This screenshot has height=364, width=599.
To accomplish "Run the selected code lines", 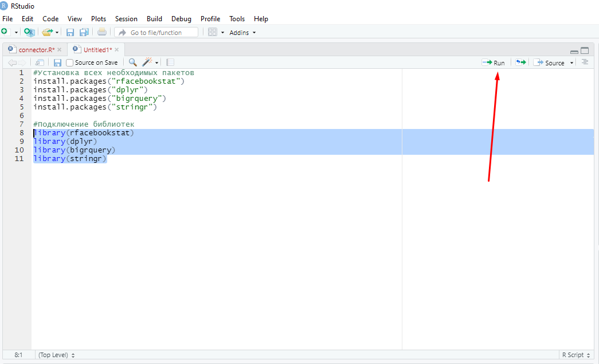I will [x=494, y=62].
